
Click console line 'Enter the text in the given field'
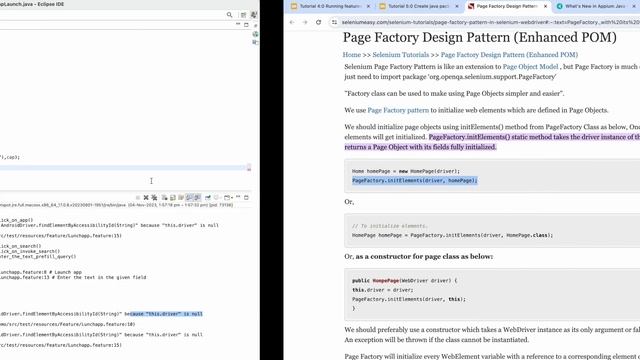point(73,277)
